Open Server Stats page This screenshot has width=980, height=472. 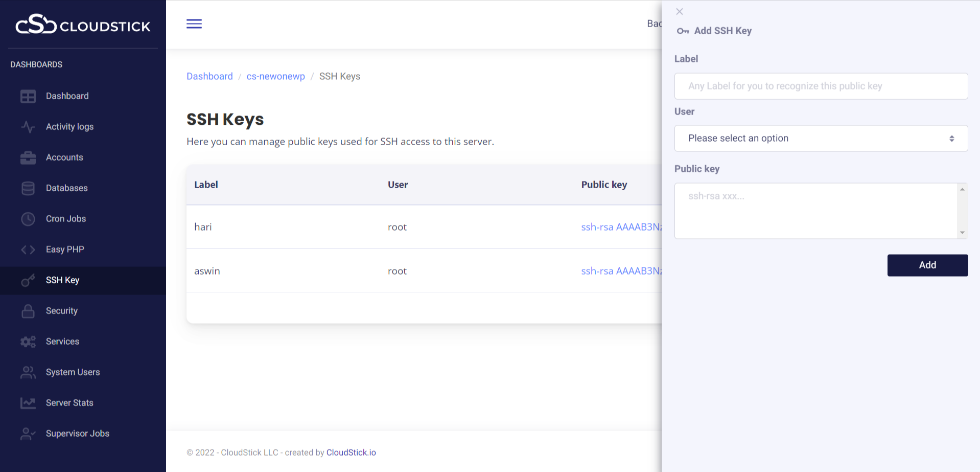69,403
